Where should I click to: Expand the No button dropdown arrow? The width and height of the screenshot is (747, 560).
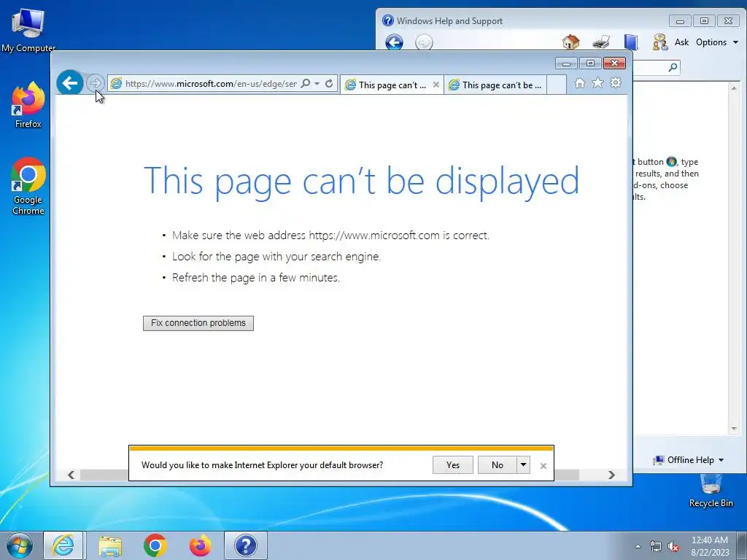[x=523, y=464]
